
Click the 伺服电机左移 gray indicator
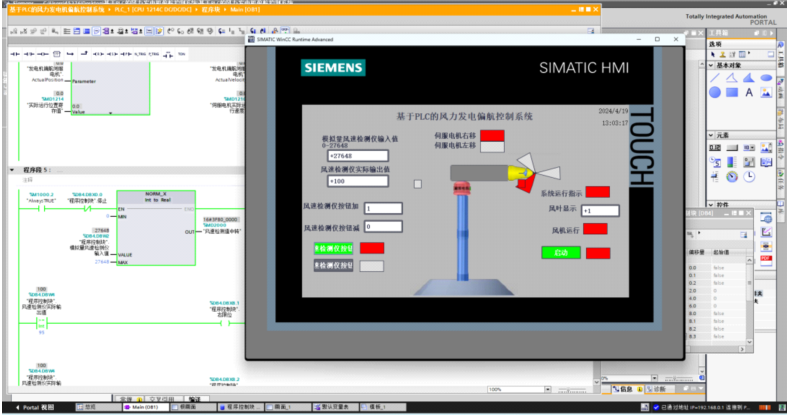tap(492, 147)
